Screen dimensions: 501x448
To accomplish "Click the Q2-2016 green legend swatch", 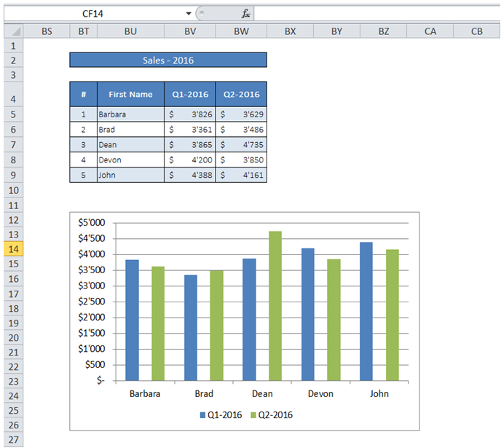I will pyautogui.click(x=253, y=415).
